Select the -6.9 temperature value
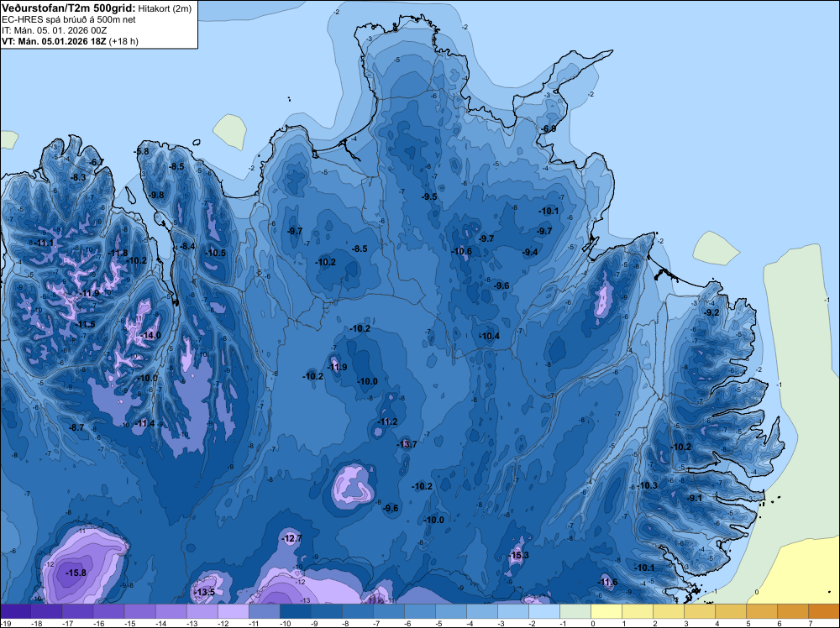 coord(549,129)
